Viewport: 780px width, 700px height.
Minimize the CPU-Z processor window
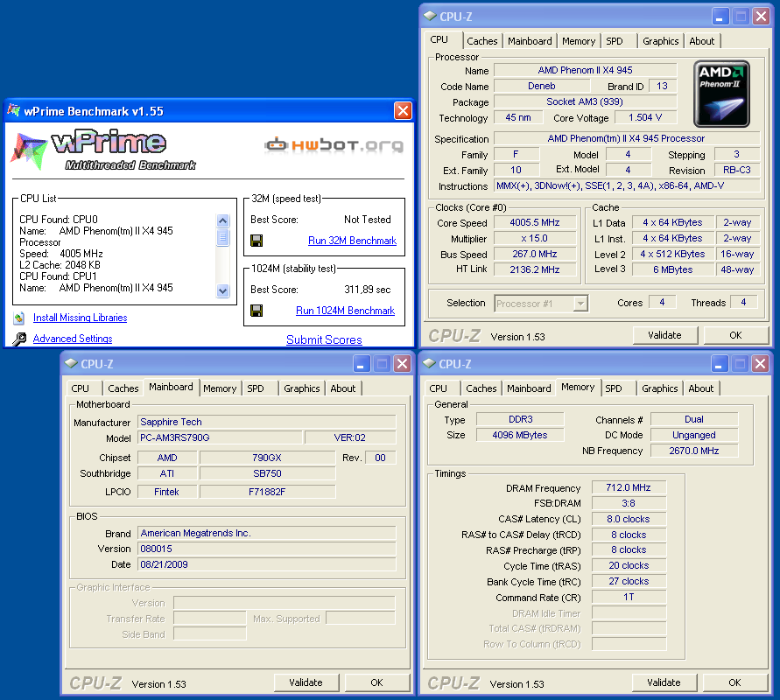coord(720,17)
